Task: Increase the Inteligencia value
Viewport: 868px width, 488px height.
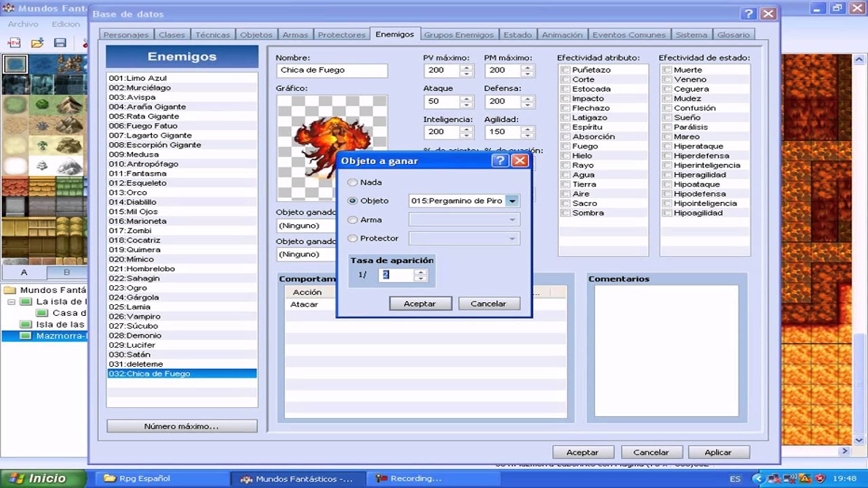Action: click(x=466, y=129)
